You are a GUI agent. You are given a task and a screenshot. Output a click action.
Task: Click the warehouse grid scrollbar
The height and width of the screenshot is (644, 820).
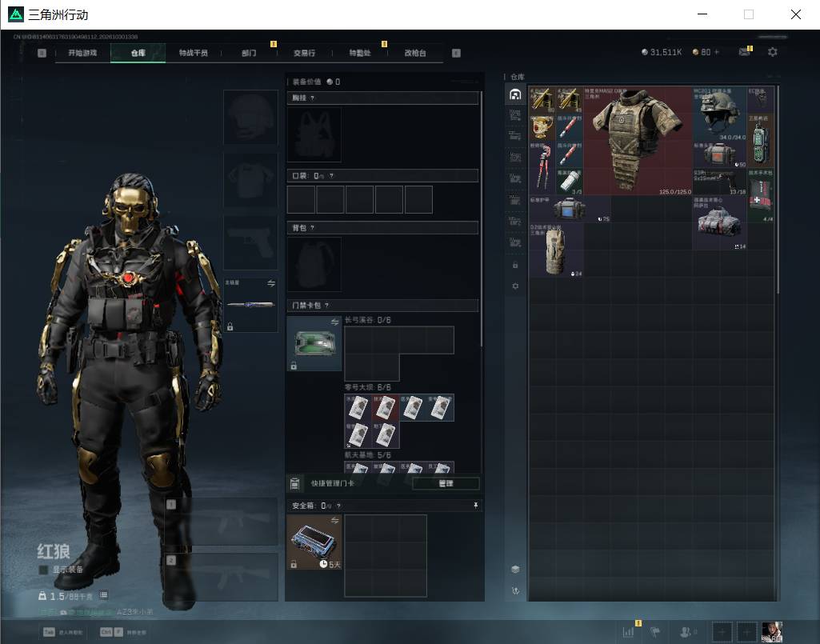[x=778, y=190]
